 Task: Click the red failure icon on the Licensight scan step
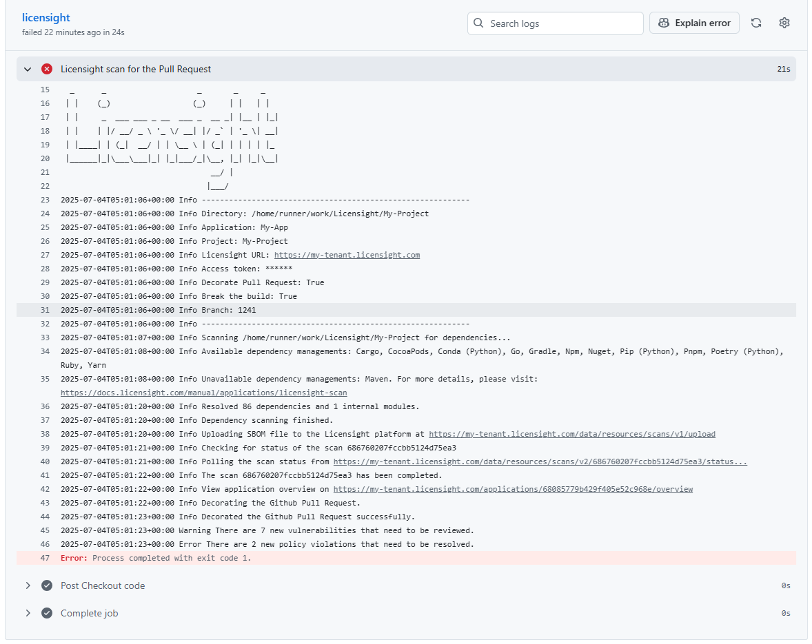(x=46, y=69)
